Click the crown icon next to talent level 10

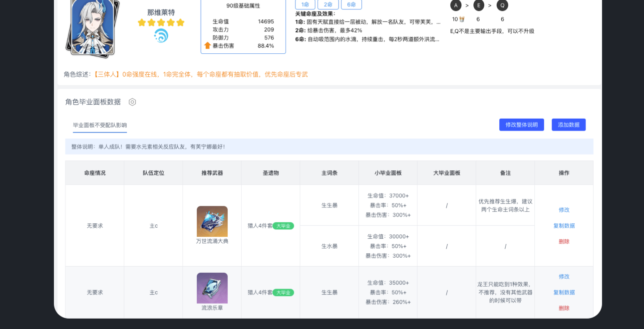pyautogui.click(x=462, y=19)
